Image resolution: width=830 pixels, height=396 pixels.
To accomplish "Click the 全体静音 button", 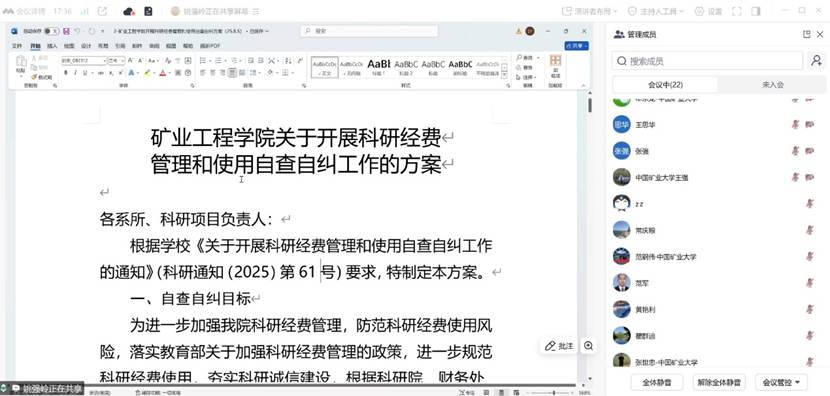I will (x=657, y=382).
